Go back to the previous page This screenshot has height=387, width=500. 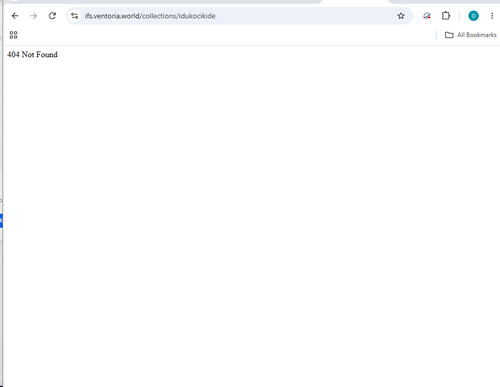click(15, 16)
